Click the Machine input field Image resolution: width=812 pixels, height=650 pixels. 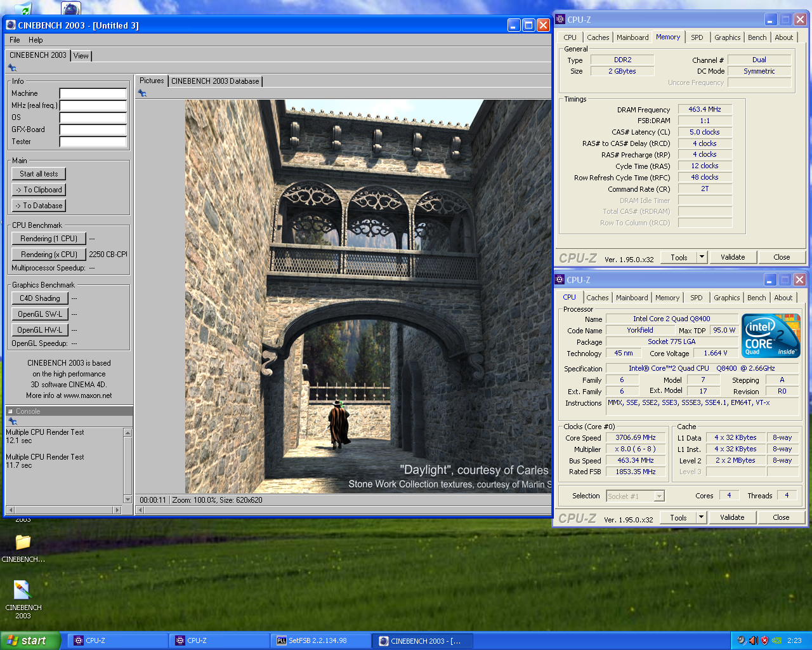pyautogui.click(x=93, y=93)
